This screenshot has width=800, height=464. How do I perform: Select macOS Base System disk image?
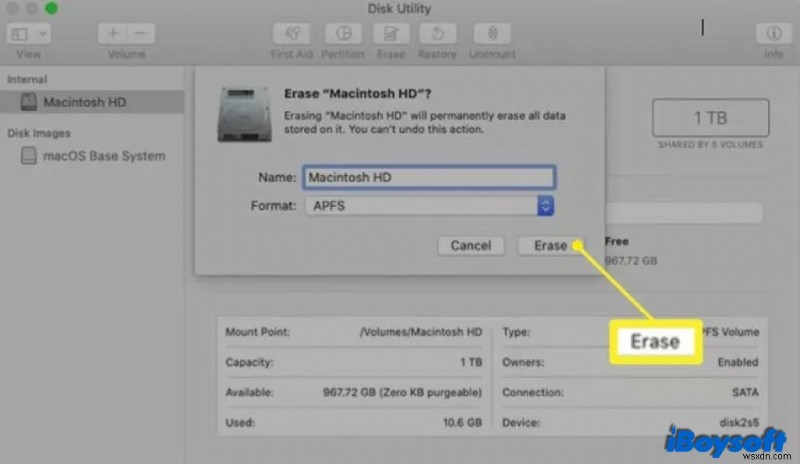[92, 156]
